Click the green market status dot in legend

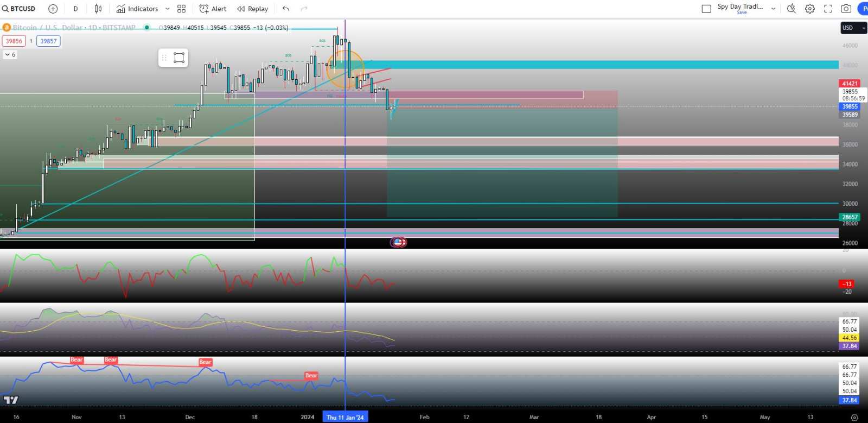(146, 27)
